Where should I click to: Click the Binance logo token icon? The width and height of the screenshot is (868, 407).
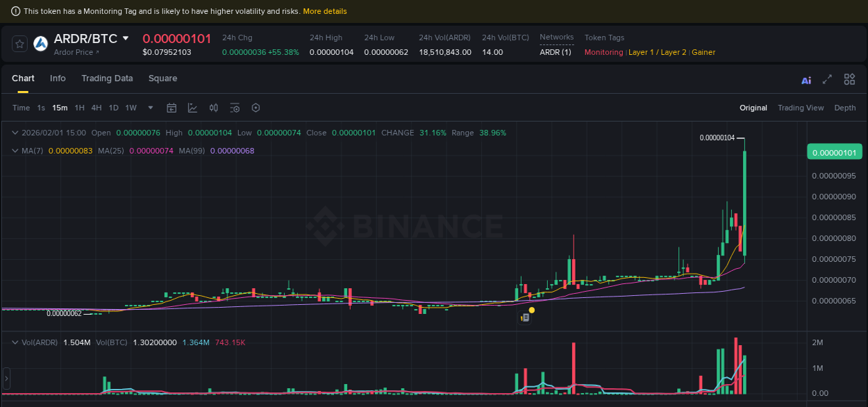40,43
